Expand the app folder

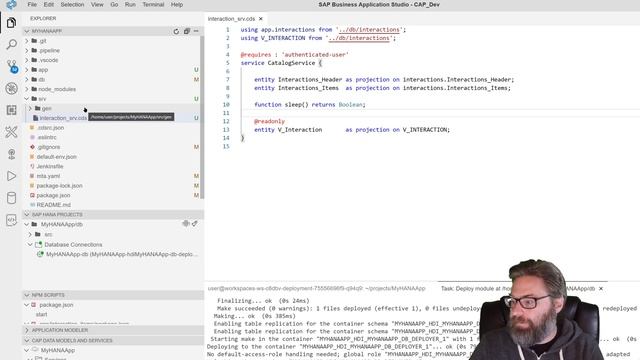27,70
